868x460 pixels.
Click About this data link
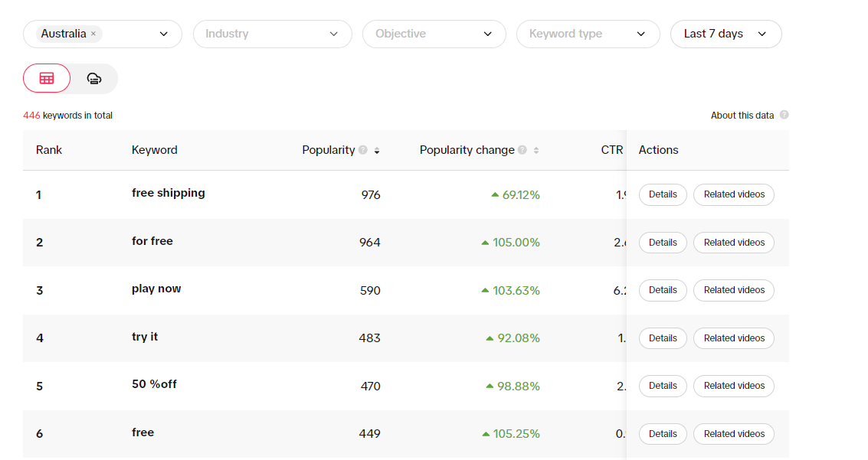click(742, 116)
